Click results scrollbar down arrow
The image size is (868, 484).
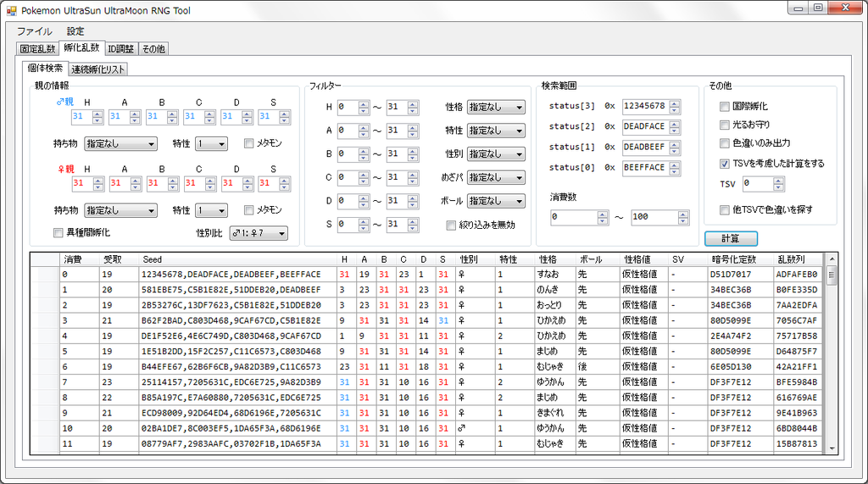coord(832,448)
